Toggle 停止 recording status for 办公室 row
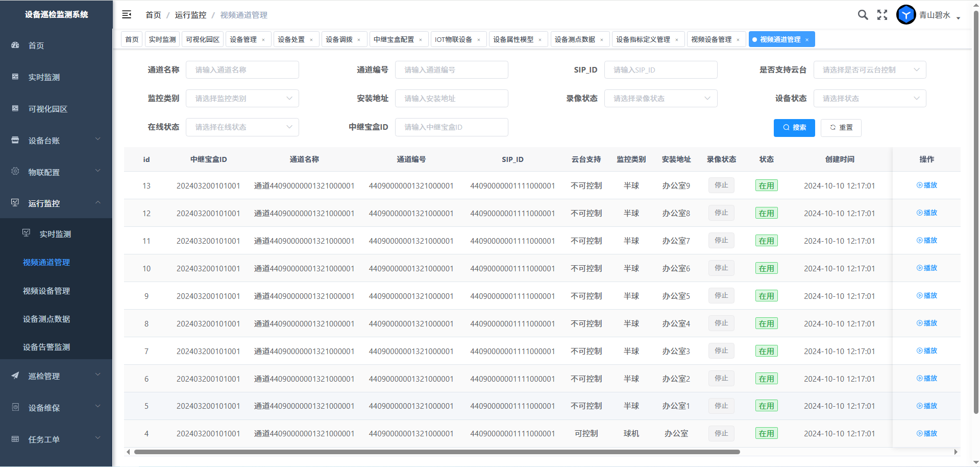 tap(721, 433)
